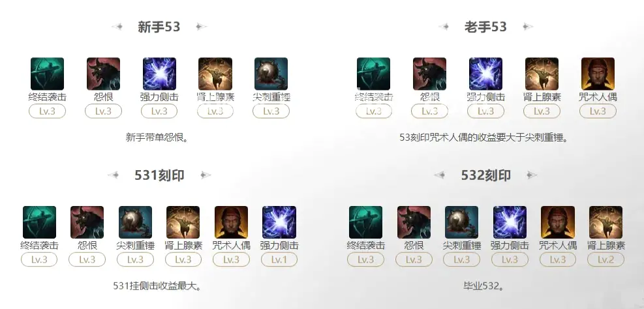Click the 新手53 section heading
This screenshot has height=309, width=644.
[x=159, y=27]
